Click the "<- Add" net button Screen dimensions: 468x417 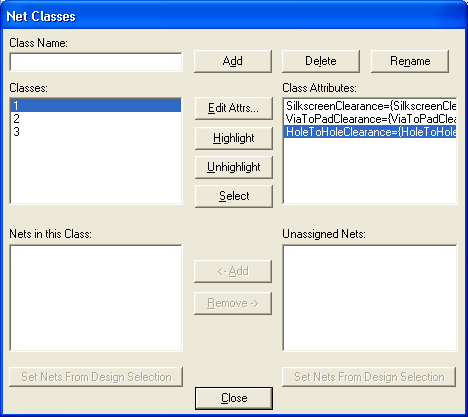coord(233,271)
